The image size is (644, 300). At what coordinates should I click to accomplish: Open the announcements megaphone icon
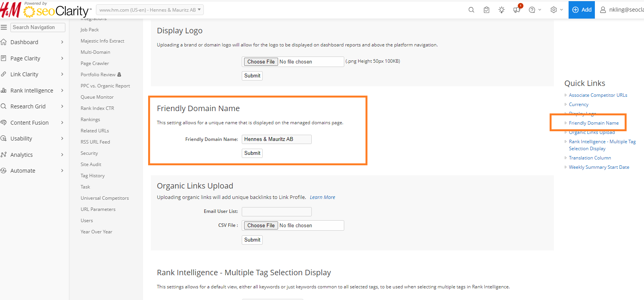(x=517, y=10)
